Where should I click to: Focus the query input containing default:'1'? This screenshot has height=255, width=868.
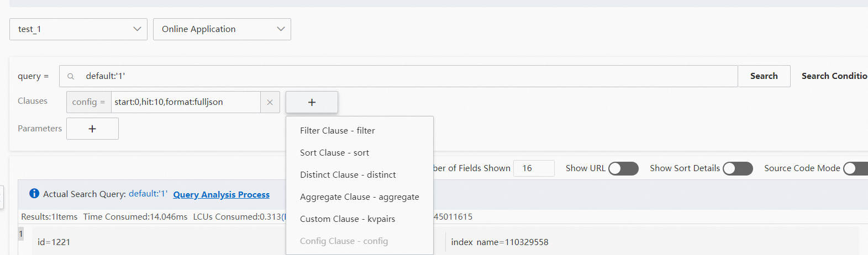(x=398, y=76)
